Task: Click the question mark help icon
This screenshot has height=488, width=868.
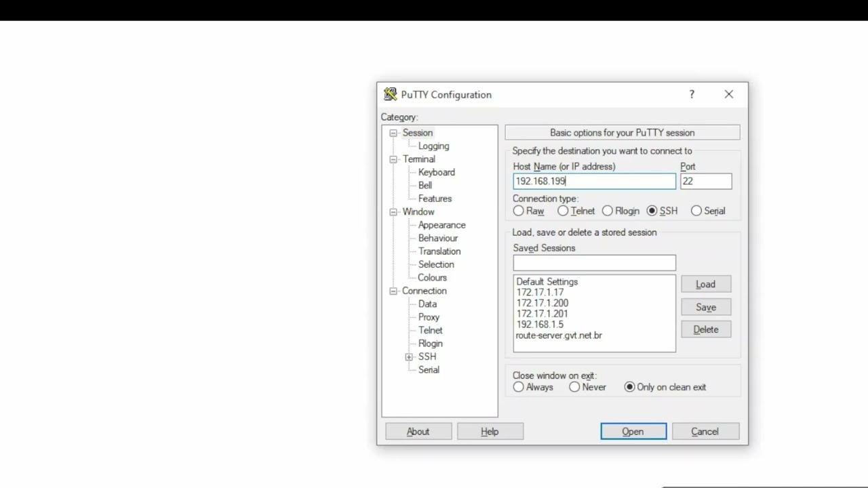Action: pos(692,94)
